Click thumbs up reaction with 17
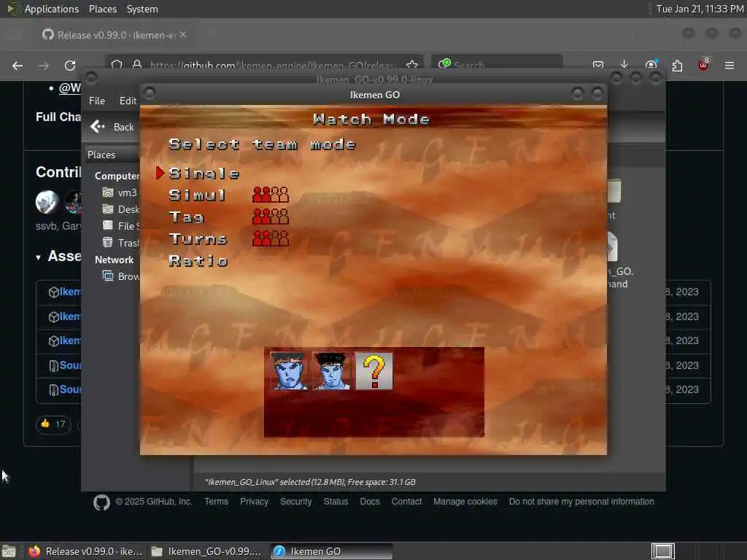Screen dimensions: 747x560 53,424
